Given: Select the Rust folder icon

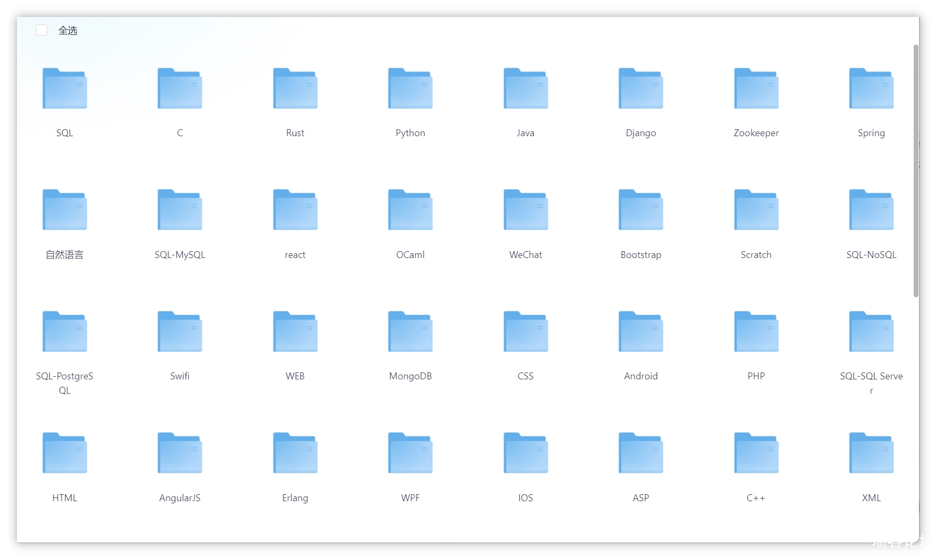Looking at the screenshot, I should click(x=295, y=88).
